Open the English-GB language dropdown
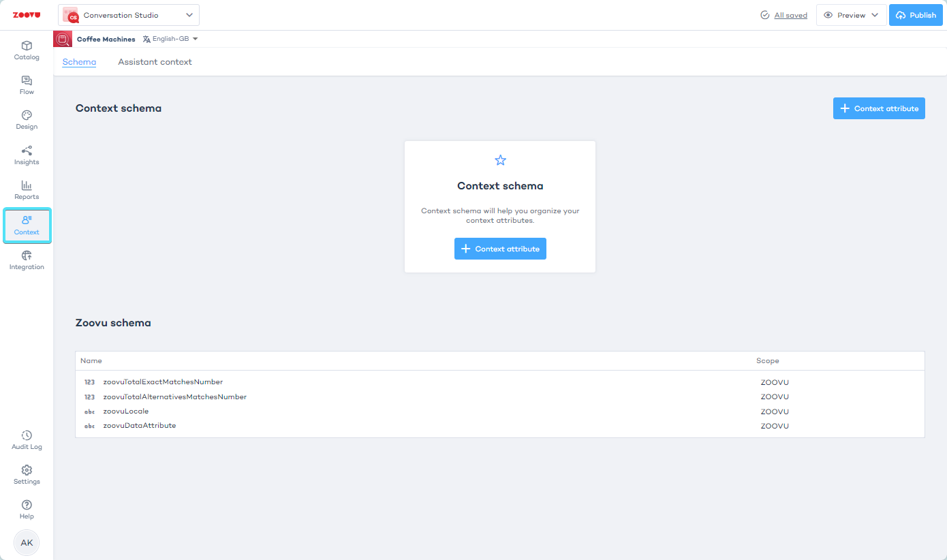Viewport: 947px width, 560px height. (x=170, y=39)
